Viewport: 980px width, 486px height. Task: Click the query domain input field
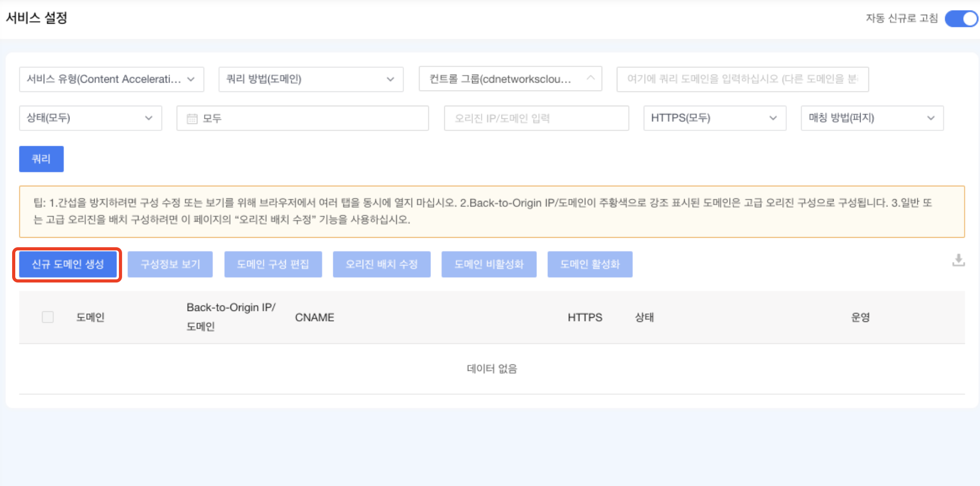click(742, 79)
